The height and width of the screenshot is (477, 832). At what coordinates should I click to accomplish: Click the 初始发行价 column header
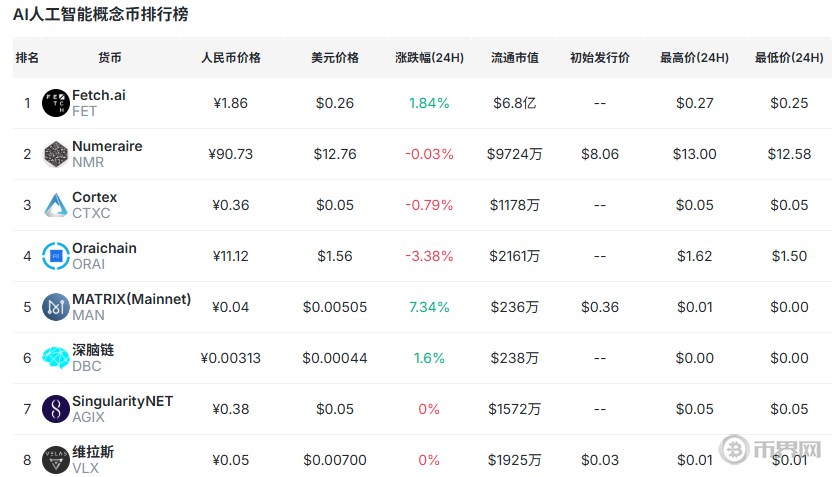point(600,58)
